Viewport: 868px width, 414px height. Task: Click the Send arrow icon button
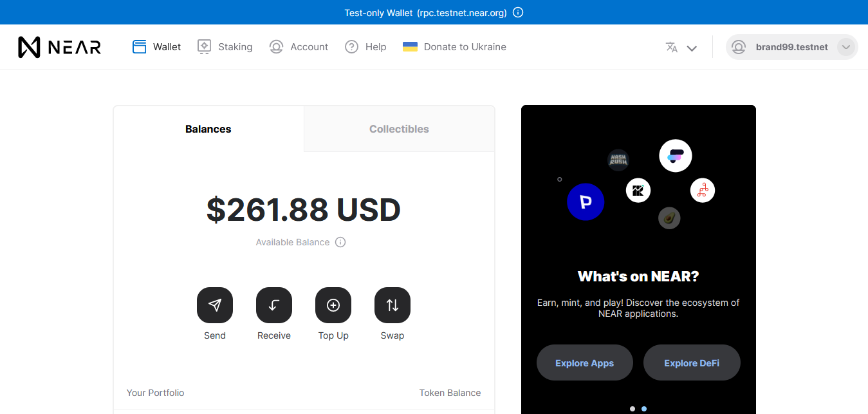215,305
